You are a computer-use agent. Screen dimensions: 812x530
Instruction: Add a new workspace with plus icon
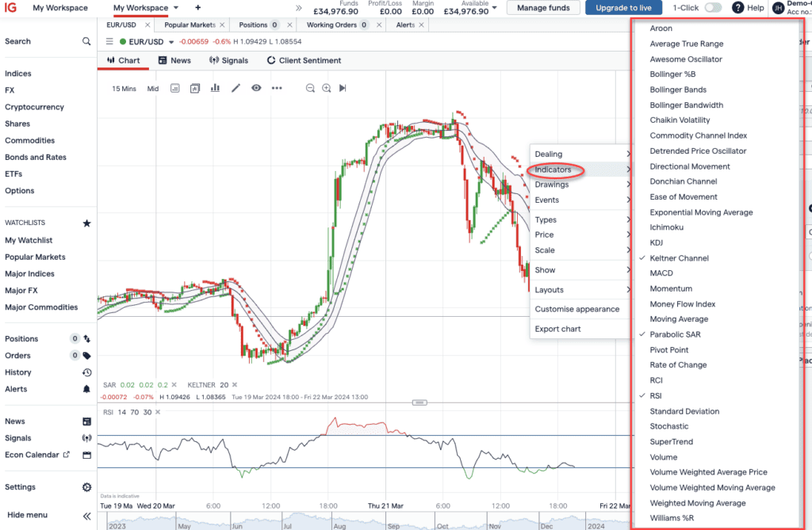pos(197,8)
